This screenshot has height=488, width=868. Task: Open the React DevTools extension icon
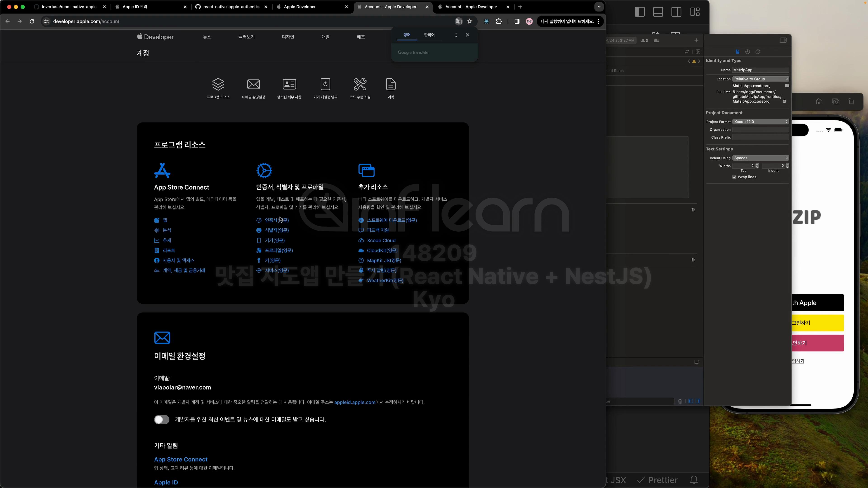tap(486, 21)
